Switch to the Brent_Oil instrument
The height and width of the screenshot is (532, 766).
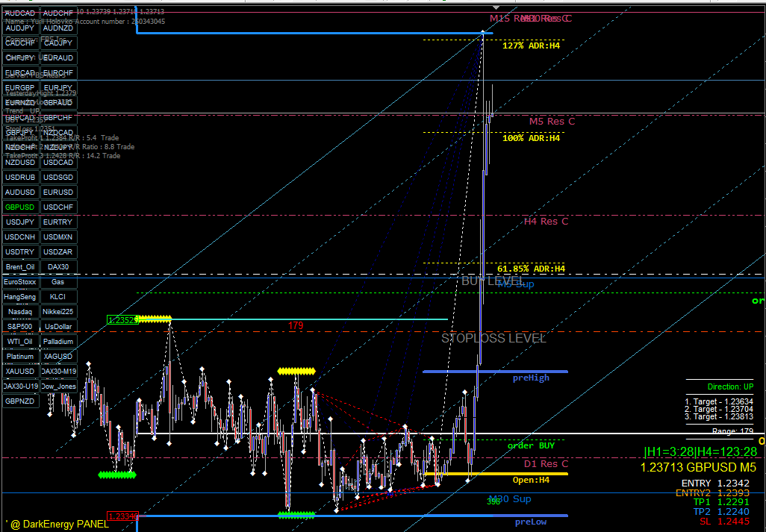pos(20,267)
